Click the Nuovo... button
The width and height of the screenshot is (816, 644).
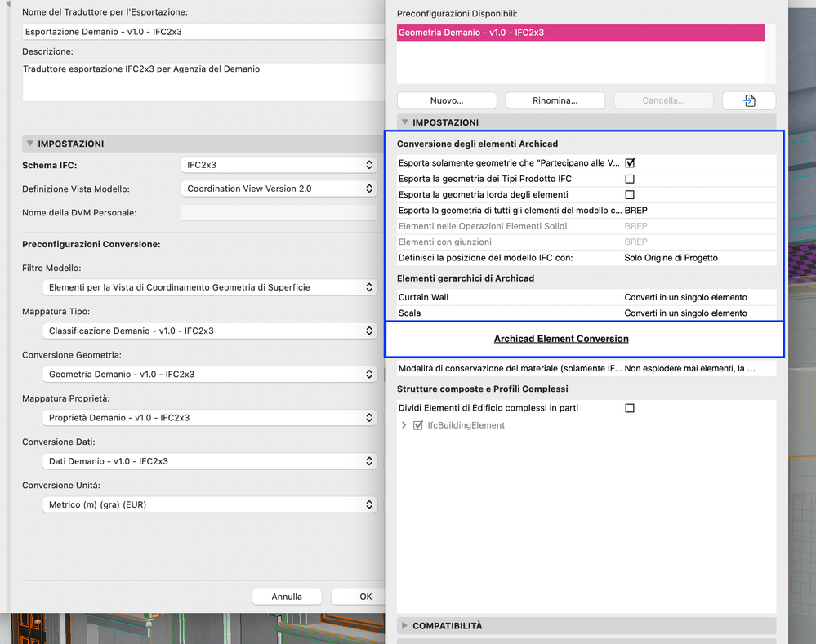click(x=447, y=100)
